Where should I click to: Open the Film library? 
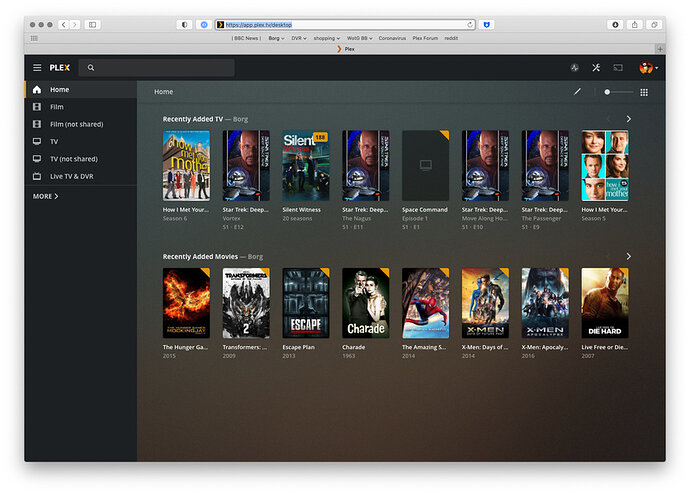tap(81, 107)
